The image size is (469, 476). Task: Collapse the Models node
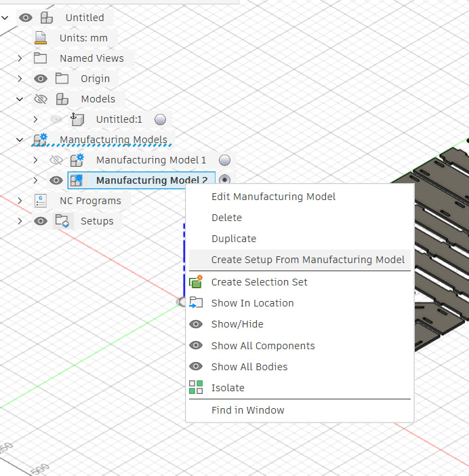coord(20,99)
